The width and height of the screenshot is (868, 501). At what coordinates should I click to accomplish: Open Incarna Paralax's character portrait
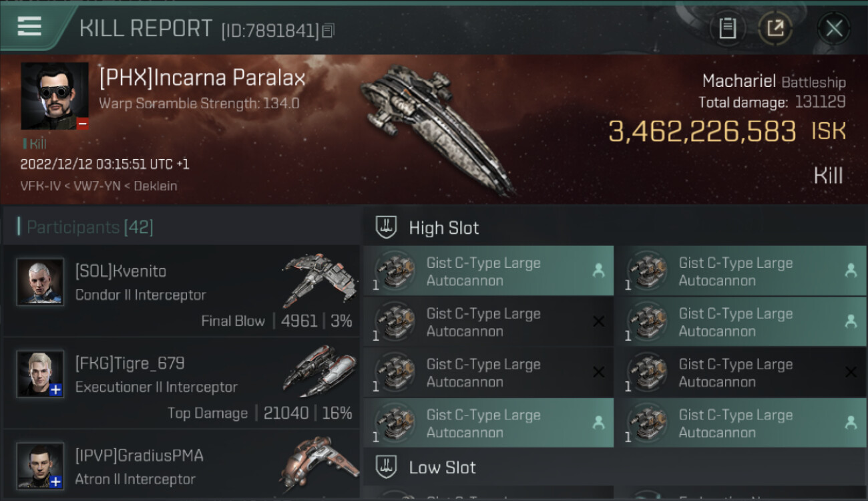[x=55, y=96]
